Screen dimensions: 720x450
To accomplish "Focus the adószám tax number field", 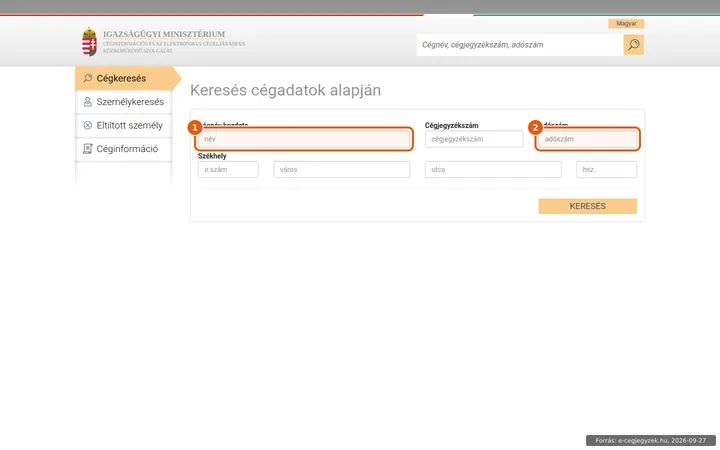I will (588, 139).
